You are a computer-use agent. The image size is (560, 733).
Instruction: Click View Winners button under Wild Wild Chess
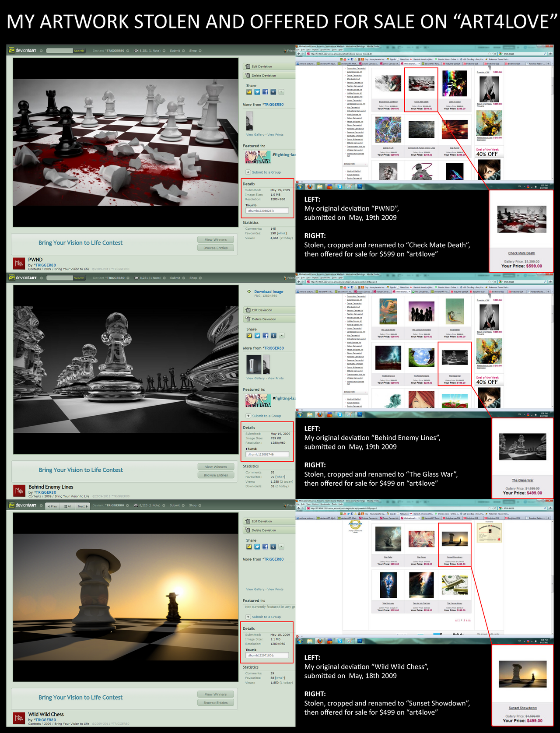[216, 694]
